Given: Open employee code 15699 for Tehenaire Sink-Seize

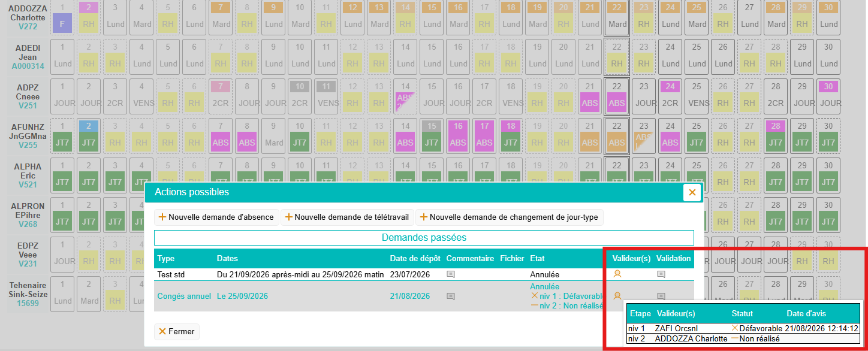Looking at the screenshot, I should coord(28,304).
